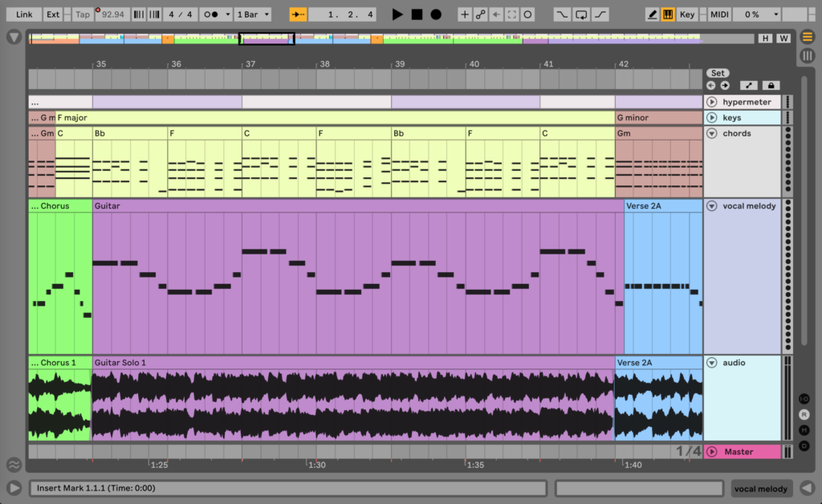This screenshot has height=504, width=822.
Task: Click the H optimize height button
Action: (x=765, y=39)
